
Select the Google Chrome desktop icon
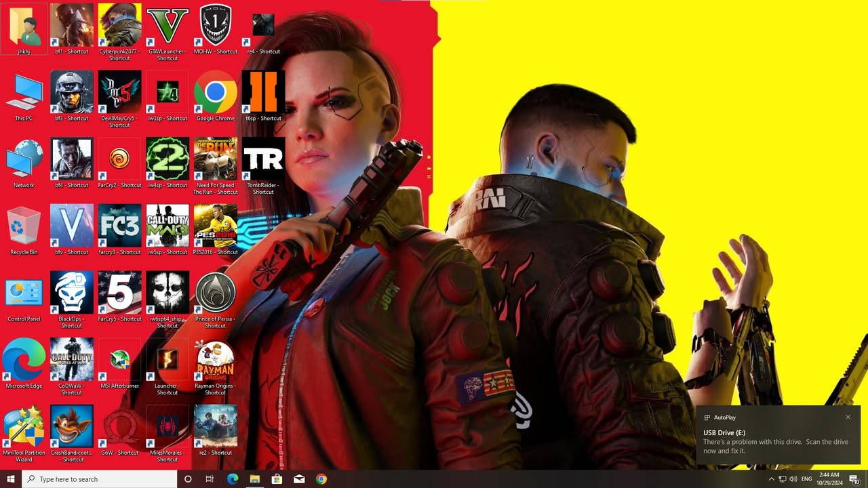click(x=216, y=96)
